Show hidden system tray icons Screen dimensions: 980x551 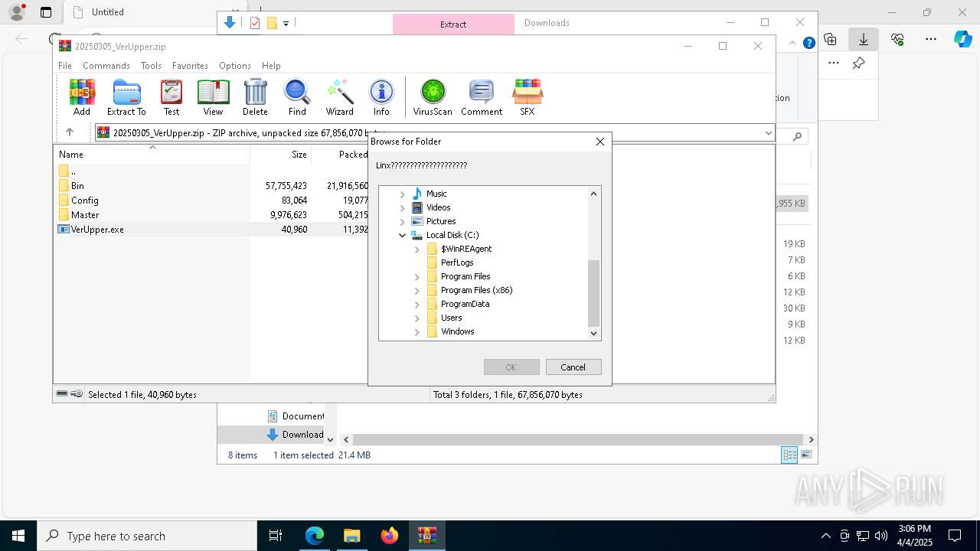pos(825,536)
